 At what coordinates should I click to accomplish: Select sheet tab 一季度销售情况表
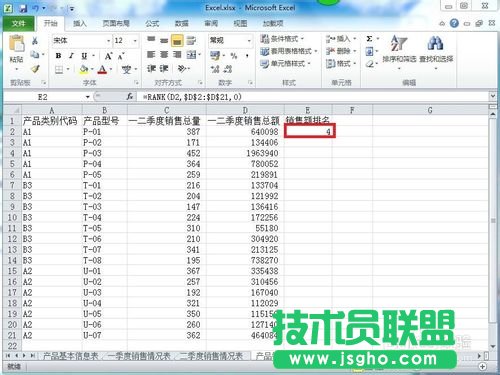(139, 356)
